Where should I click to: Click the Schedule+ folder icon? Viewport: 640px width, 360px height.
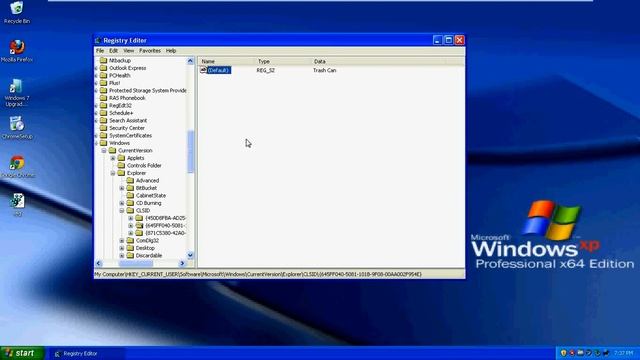pyautogui.click(x=103, y=113)
